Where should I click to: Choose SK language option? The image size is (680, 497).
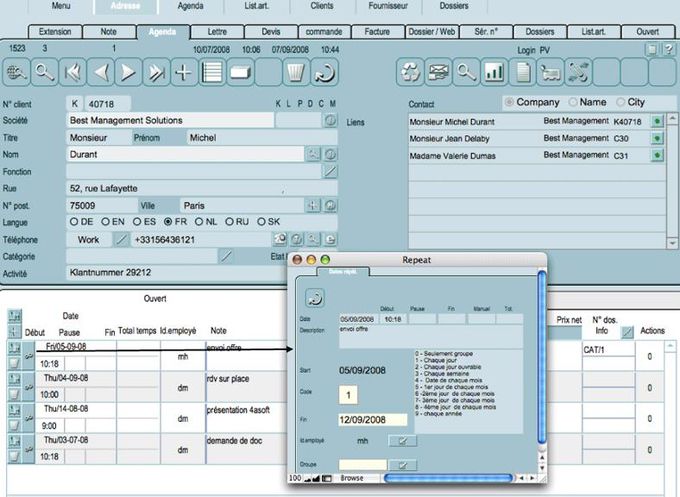[x=261, y=222]
